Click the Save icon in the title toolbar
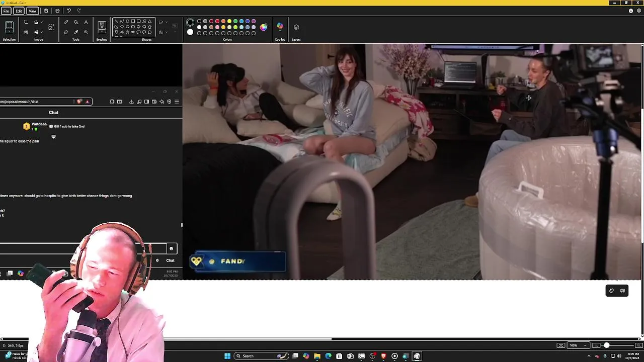 46,11
